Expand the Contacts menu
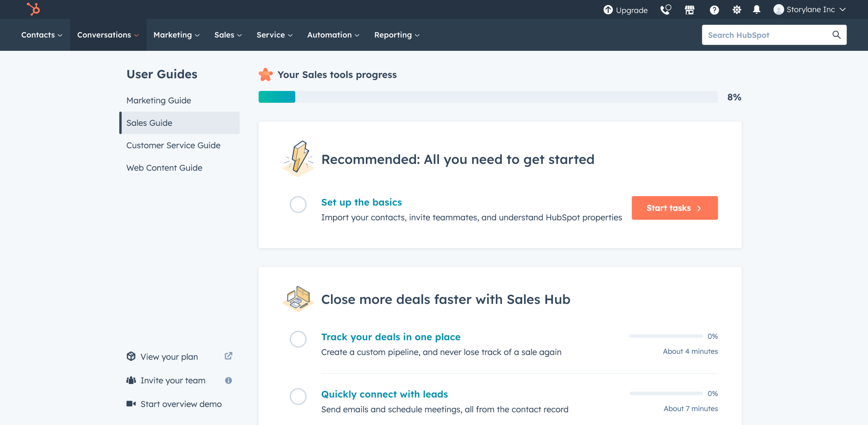 coord(42,35)
